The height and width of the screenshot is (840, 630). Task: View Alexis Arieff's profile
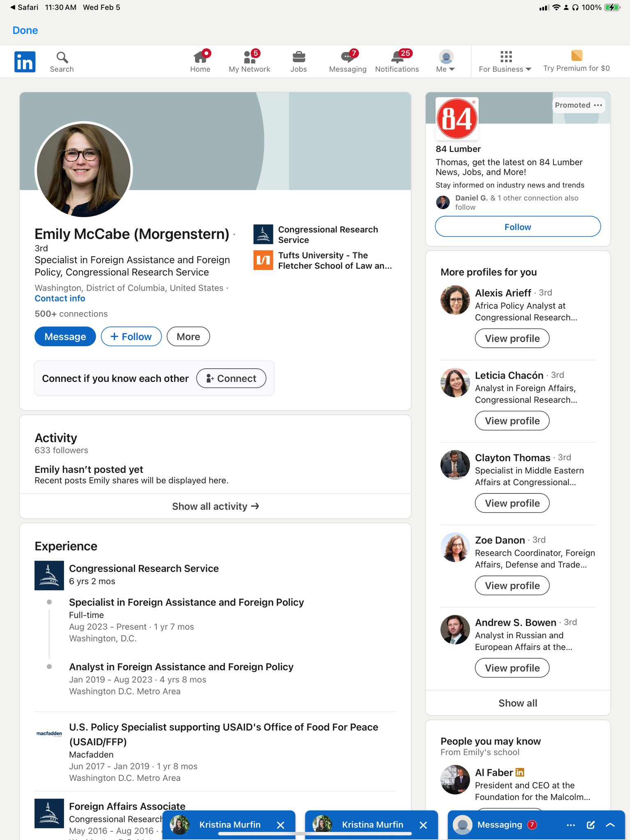coord(512,339)
